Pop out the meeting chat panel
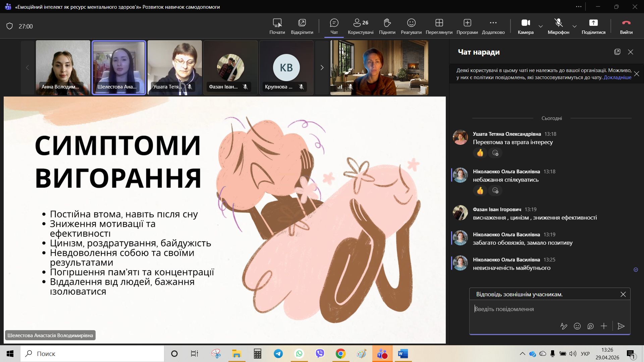 point(617,52)
